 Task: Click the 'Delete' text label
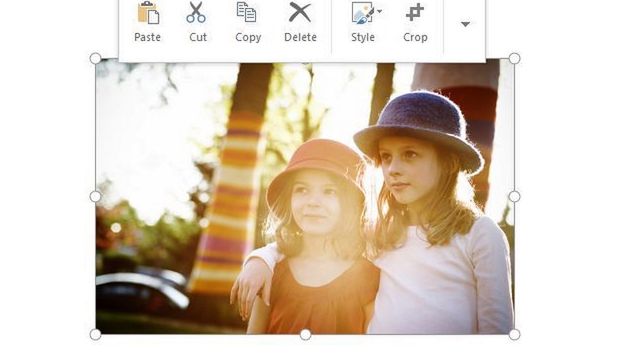[x=300, y=37]
